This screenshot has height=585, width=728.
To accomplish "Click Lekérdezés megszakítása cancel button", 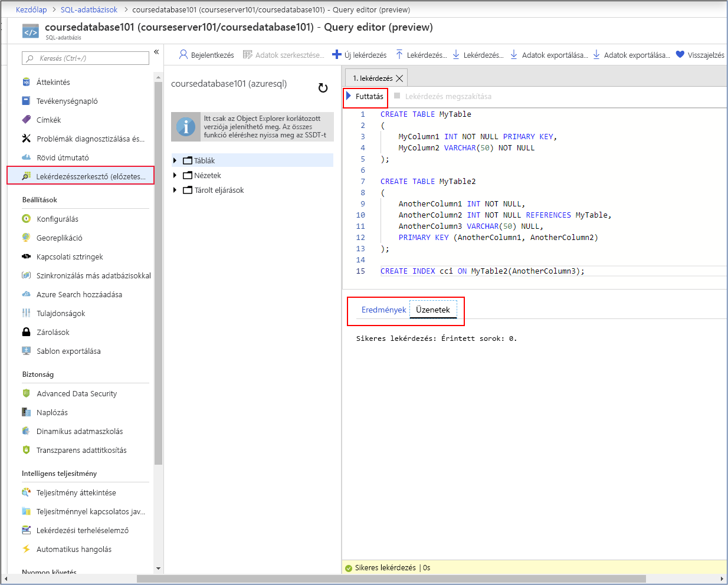I will coord(442,96).
